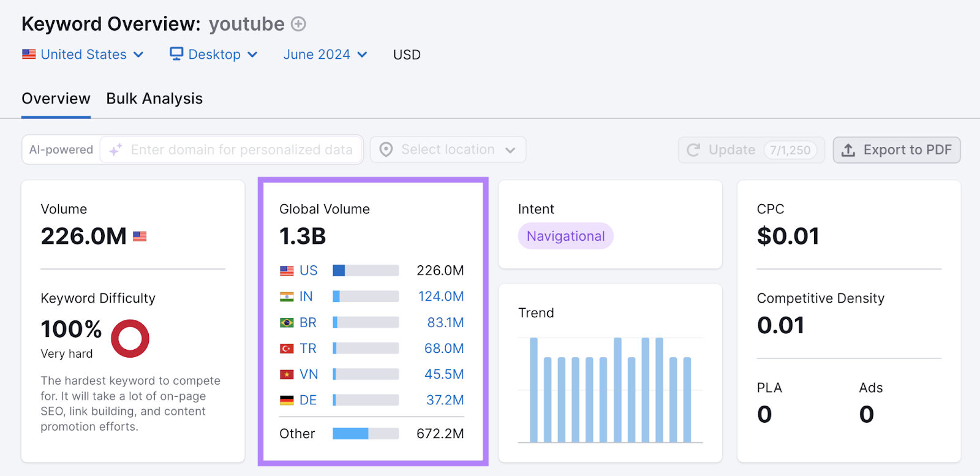Open the June 2024 date dropdown

click(x=325, y=55)
